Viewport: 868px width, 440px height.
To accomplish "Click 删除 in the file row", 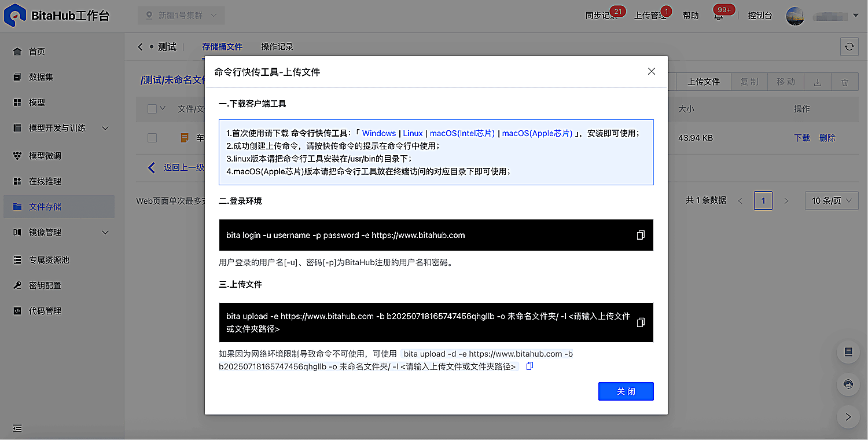I will [827, 138].
